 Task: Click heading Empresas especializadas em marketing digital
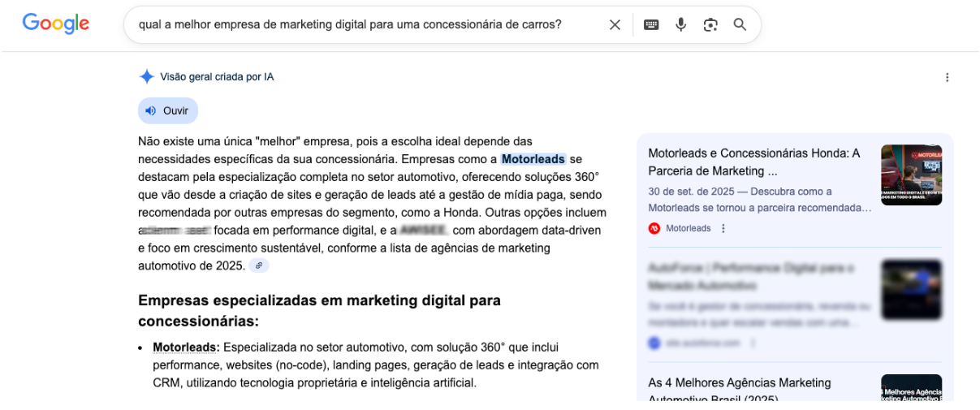319,310
